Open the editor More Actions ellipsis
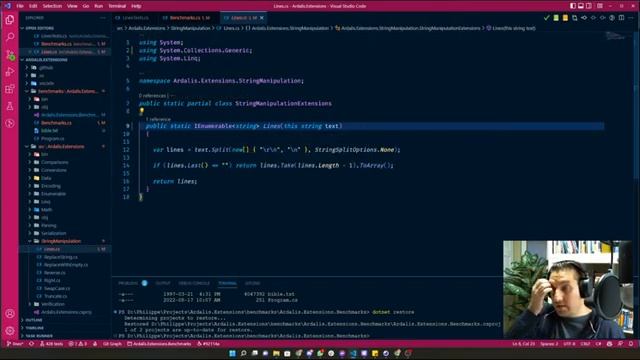Image resolution: width=640 pixels, height=360 pixels. [631, 18]
